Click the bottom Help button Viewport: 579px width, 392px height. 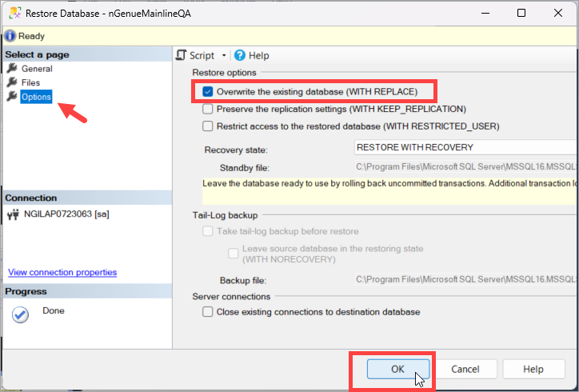(533, 369)
